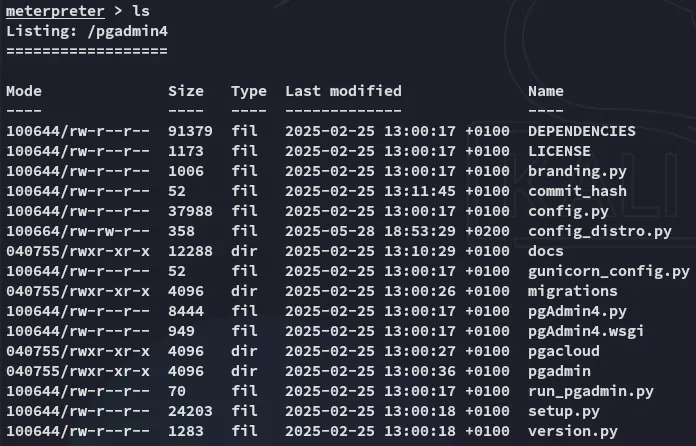Click the Listing: /pgadmin4 path line
This screenshot has height=446, width=696.
(x=87, y=31)
